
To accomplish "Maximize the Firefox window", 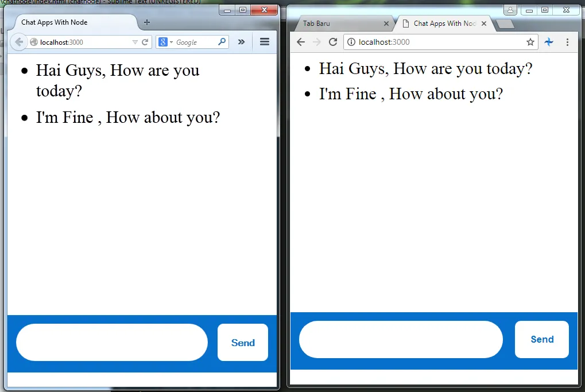I will click(243, 10).
